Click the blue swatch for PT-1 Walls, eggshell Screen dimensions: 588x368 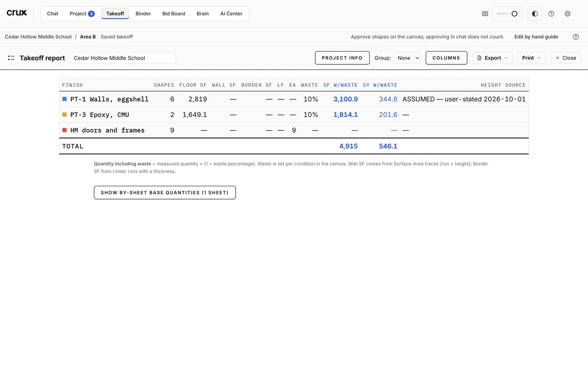tap(65, 99)
